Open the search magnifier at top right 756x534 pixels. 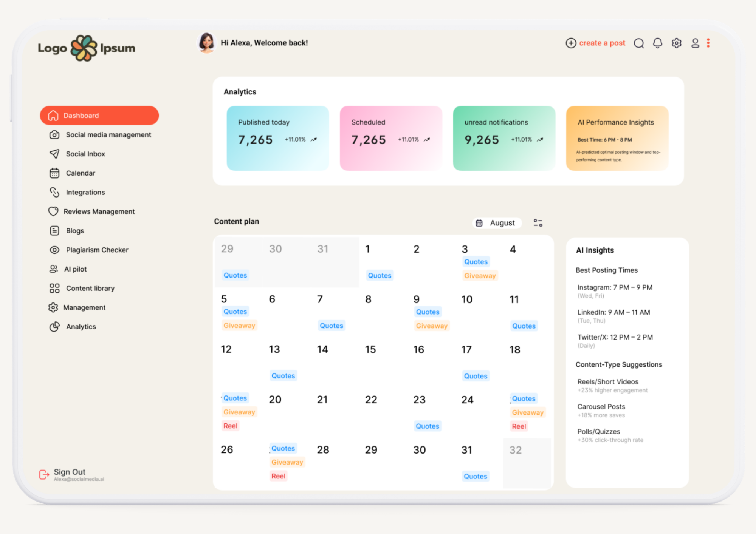coord(639,43)
